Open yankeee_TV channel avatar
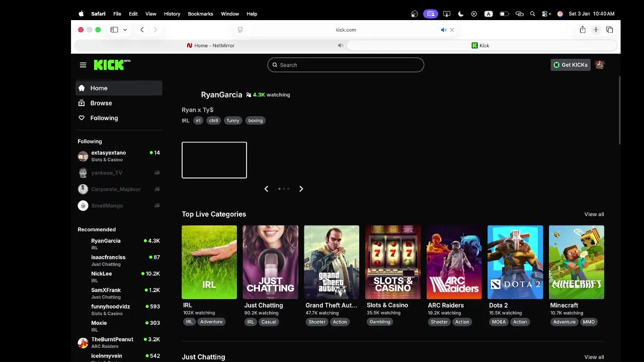The image size is (644, 362). (x=83, y=173)
